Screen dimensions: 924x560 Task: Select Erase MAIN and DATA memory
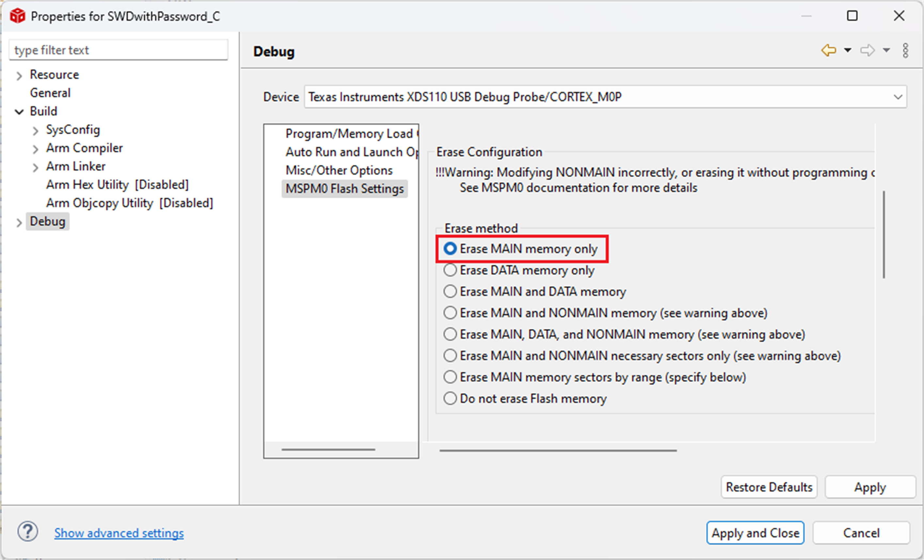pos(450,291)
